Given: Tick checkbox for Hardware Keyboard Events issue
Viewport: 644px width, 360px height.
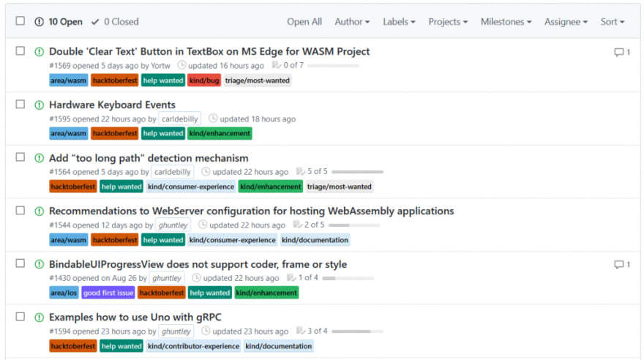Looking at the screenshot, I should pyautogui.click(x=20, y=104).
